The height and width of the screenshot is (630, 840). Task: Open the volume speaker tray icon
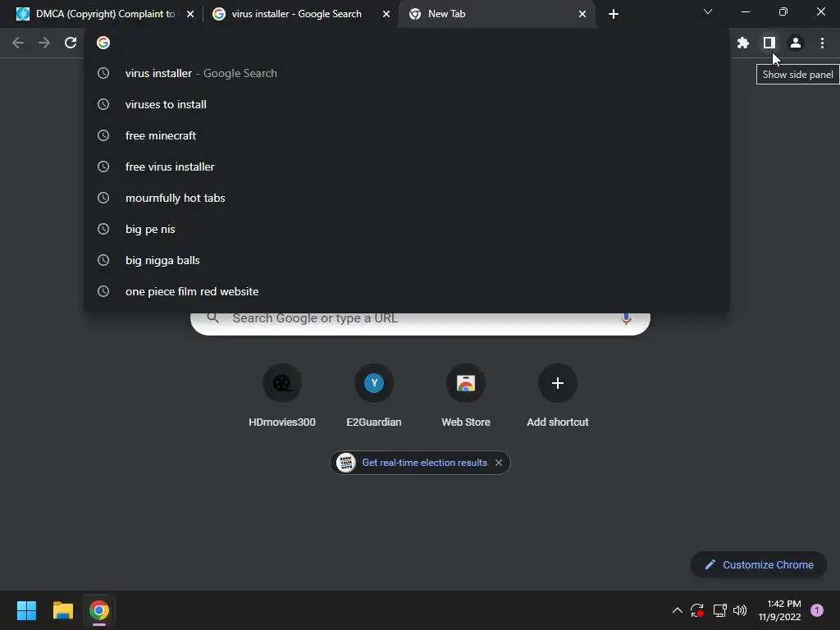(x=740, y=610)
